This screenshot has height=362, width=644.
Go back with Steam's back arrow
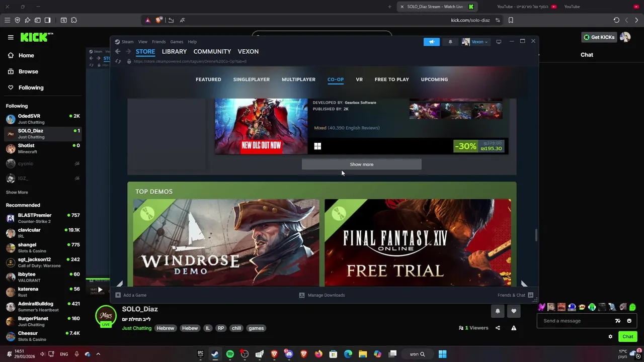[117, 51]
